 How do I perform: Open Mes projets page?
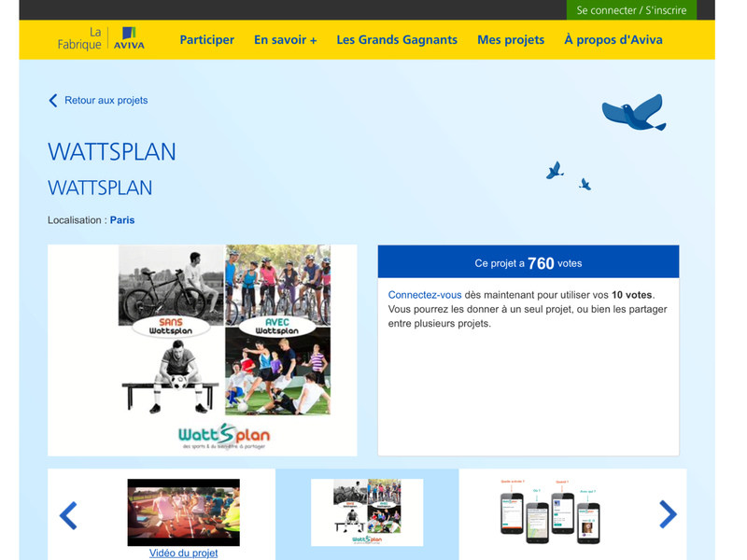tap(511, 40)
